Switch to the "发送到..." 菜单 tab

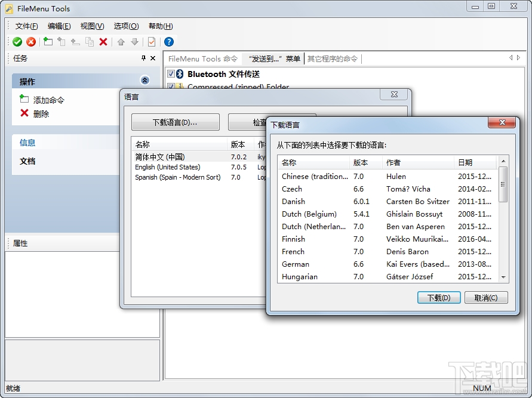(274, 58)
